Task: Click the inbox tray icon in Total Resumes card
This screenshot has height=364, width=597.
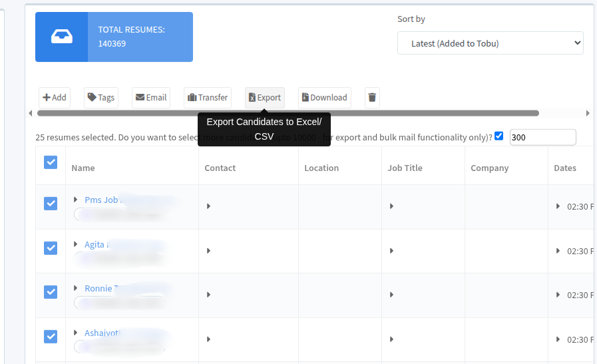Action: pos(62,37)
